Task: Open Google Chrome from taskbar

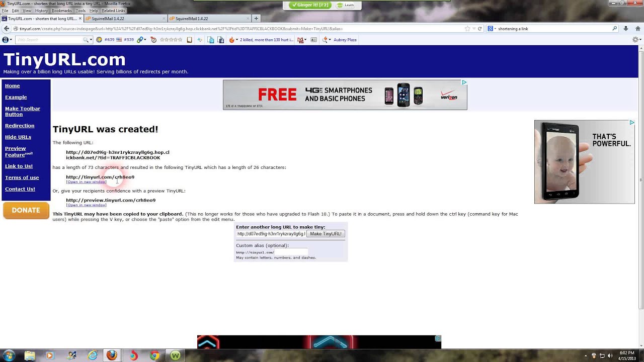Action: tap(154, 355)
